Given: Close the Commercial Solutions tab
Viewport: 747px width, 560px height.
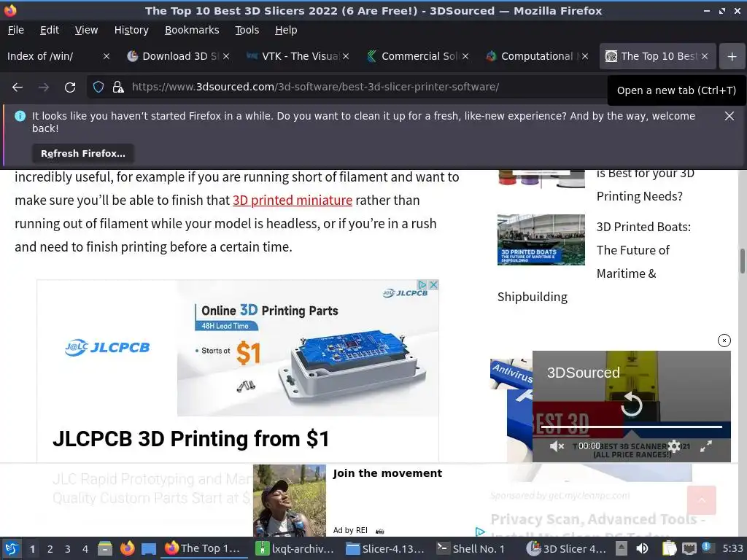Looking at the screenshot, I should 465,56.
